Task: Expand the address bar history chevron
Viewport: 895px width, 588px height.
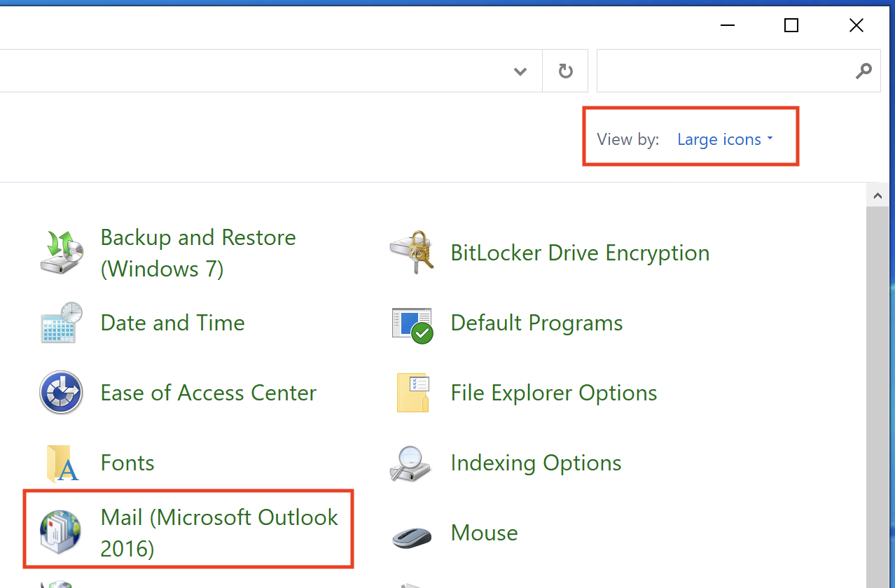Action: tap(520, 71)
